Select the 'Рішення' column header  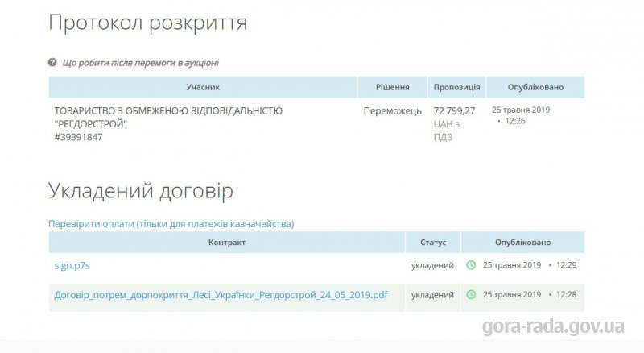point(393,87)
